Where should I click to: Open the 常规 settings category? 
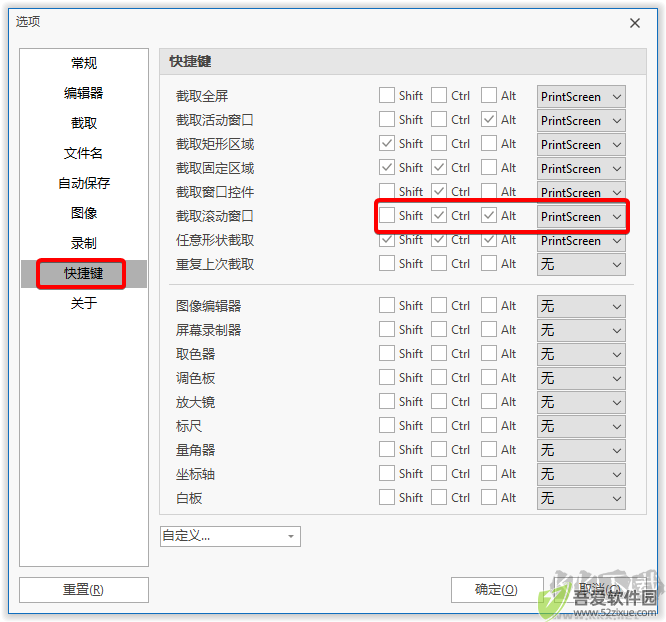[x=84, y=63]
